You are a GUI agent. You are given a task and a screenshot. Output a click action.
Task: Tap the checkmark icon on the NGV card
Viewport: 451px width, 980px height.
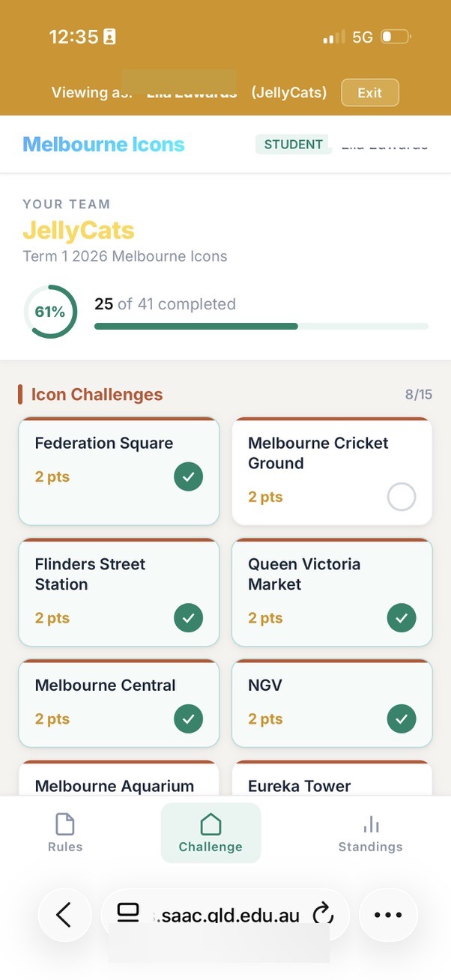click(x=402, y=719)
